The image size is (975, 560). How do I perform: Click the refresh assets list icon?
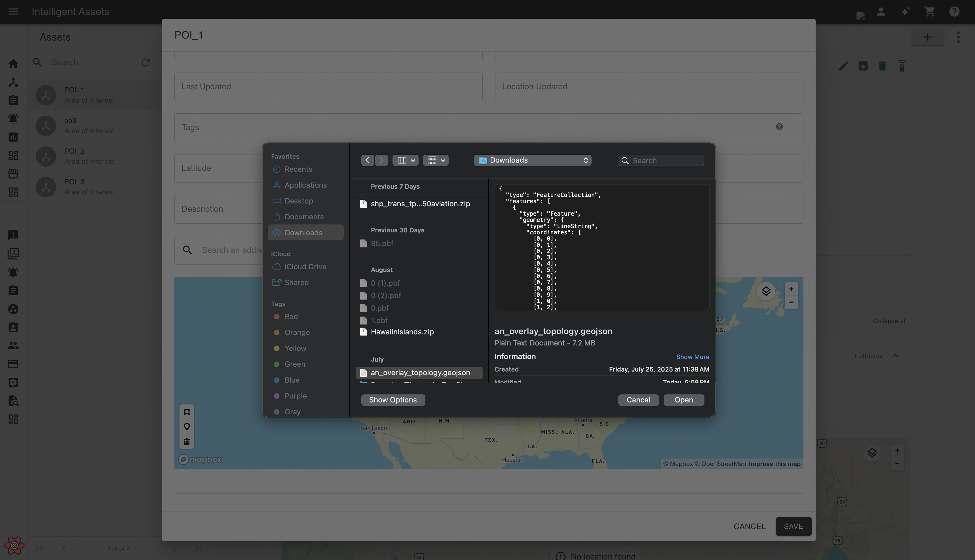[x=145, y=62]
